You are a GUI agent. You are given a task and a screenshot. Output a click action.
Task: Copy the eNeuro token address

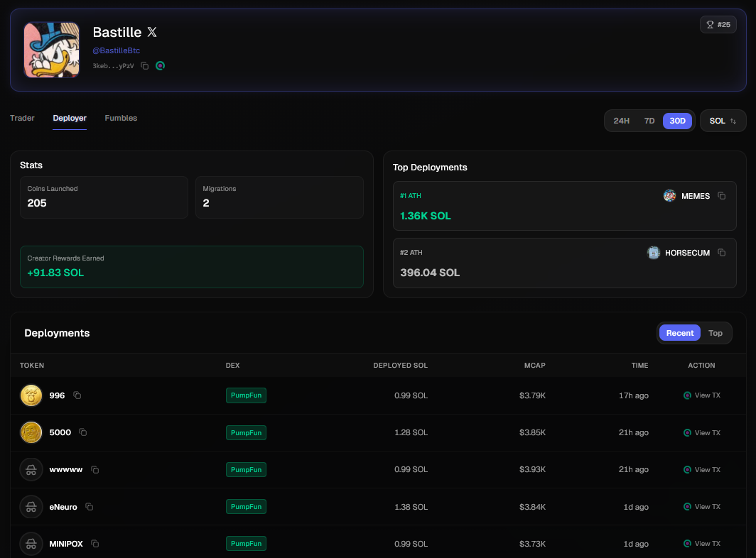click(90, 507)
